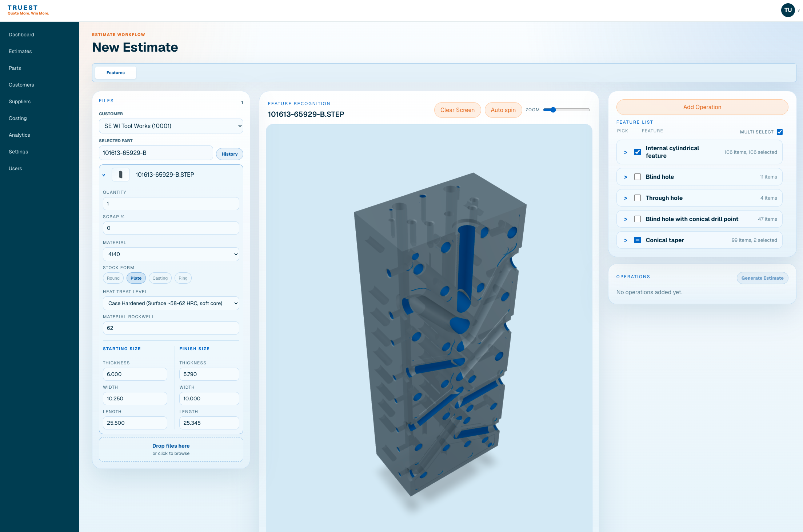
Task: Click the History button
Action: 229,154
